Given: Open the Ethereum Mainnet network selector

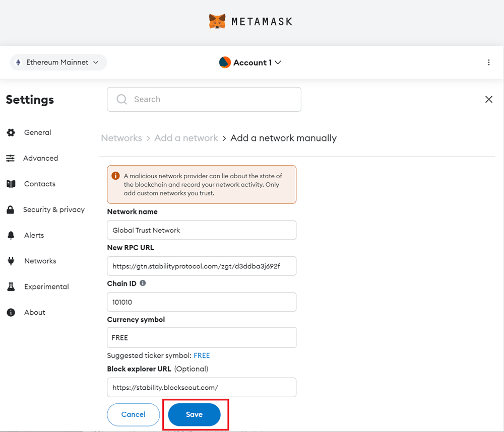Looking at the screenshot, I should (58, 62).
